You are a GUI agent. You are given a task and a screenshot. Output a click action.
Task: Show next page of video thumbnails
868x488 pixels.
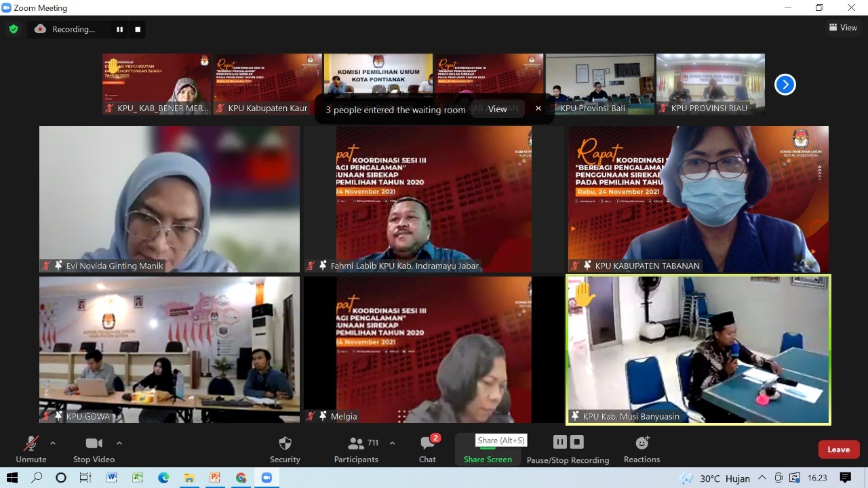point(785,85)
